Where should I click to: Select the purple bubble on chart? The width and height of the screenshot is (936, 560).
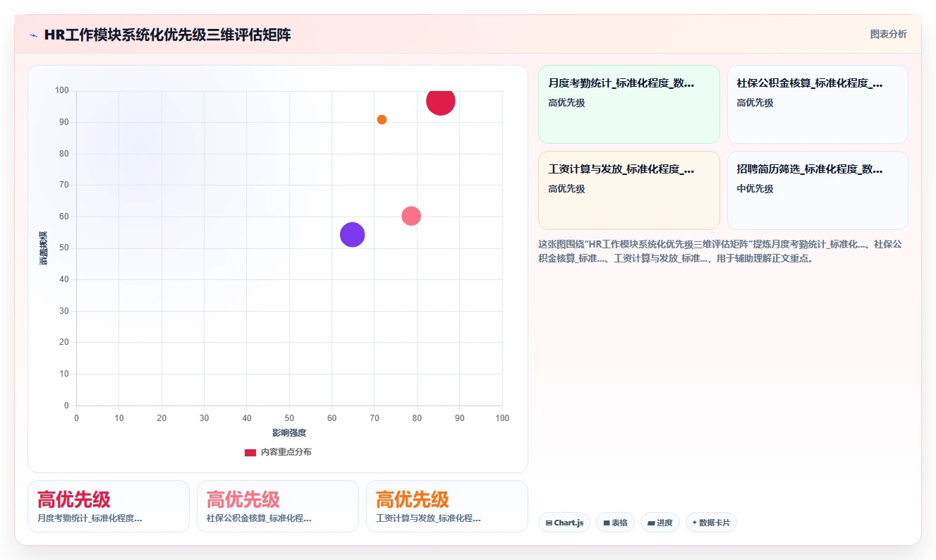(x=352, y=235)
